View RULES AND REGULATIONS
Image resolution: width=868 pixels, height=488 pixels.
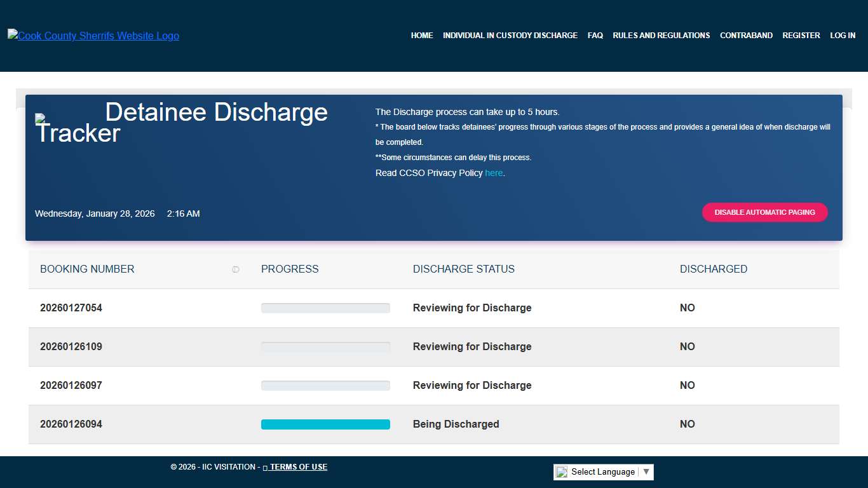click(x=661, y=36)
